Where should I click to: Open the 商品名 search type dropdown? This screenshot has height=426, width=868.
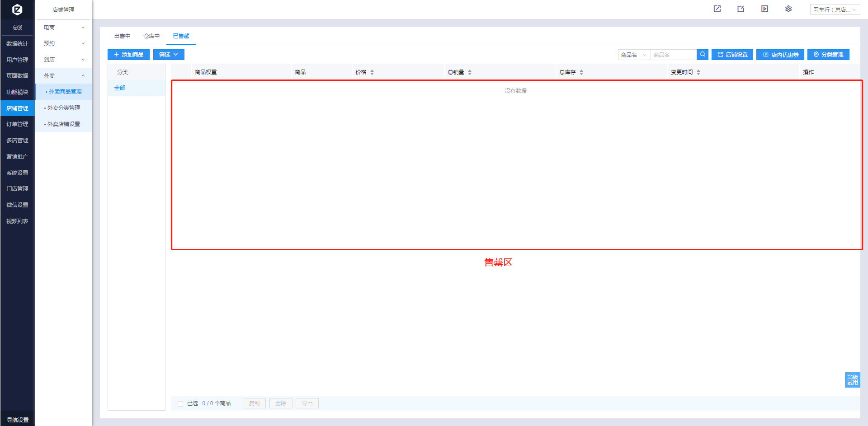pos(634,55)
